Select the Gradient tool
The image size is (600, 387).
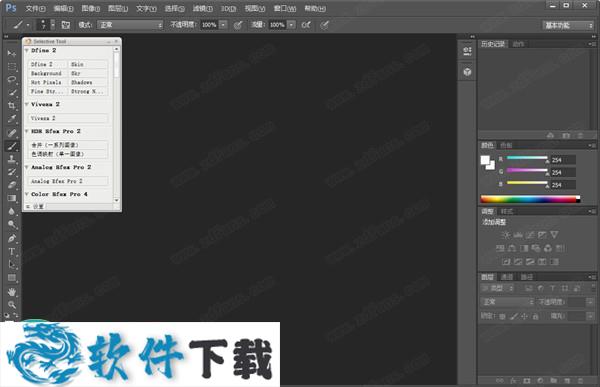[12, 198]
